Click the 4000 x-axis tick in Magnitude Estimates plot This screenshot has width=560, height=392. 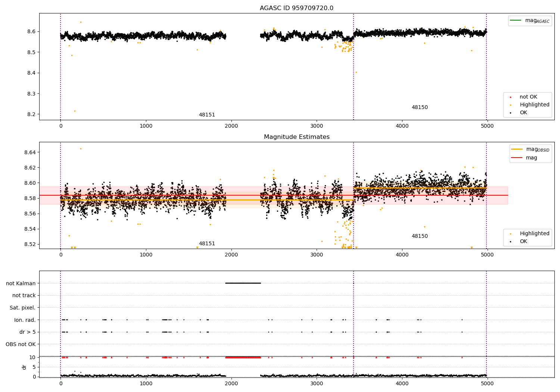point(402,255)
